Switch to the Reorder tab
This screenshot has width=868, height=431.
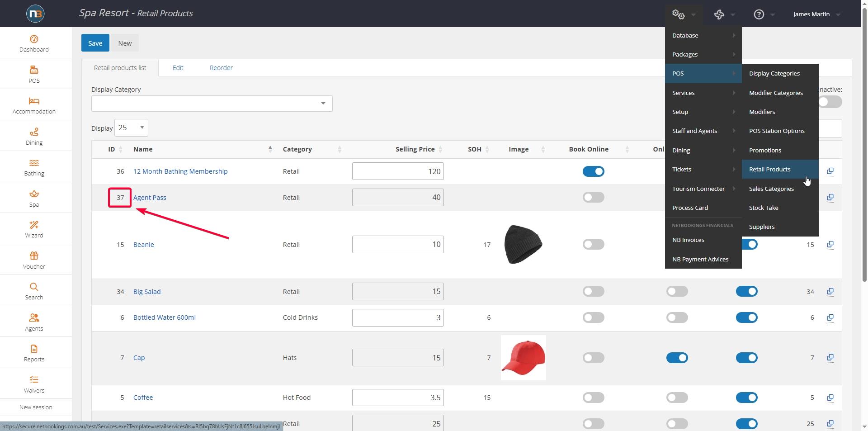tap(221, 68)
